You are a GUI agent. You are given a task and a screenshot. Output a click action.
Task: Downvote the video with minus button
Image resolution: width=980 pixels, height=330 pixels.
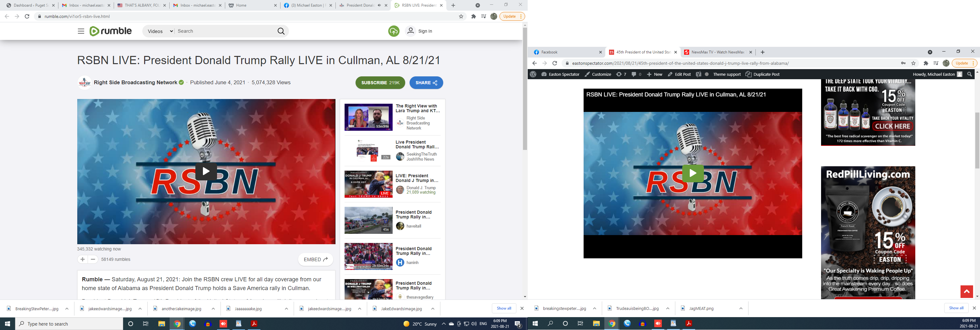[93, 259]
